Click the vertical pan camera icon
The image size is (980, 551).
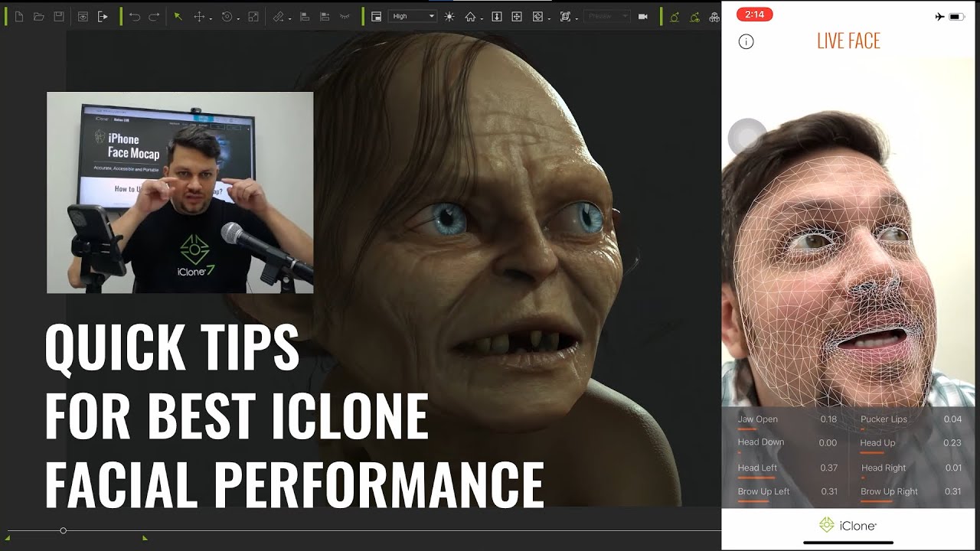click(x=496, y=16)
